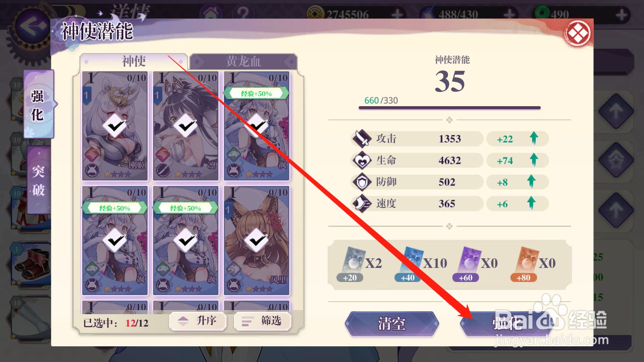Click the 强化 enhance button

click(x=507, y=323)
